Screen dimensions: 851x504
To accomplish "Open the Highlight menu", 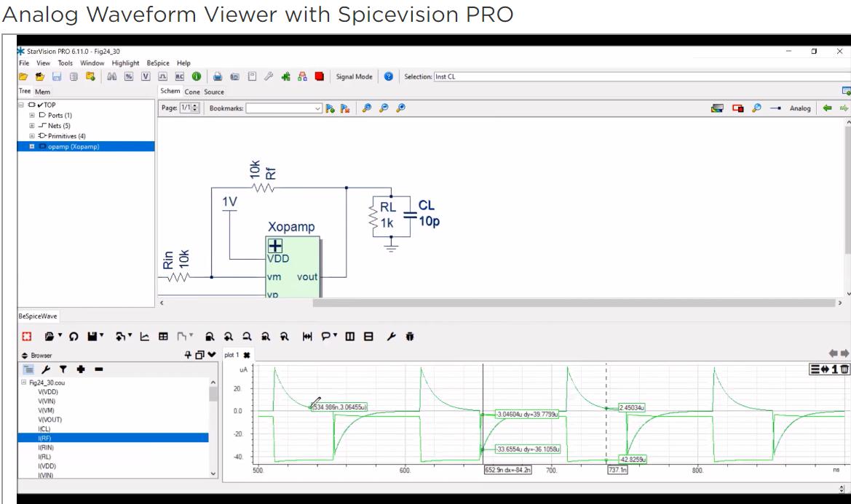I will 125,63.
